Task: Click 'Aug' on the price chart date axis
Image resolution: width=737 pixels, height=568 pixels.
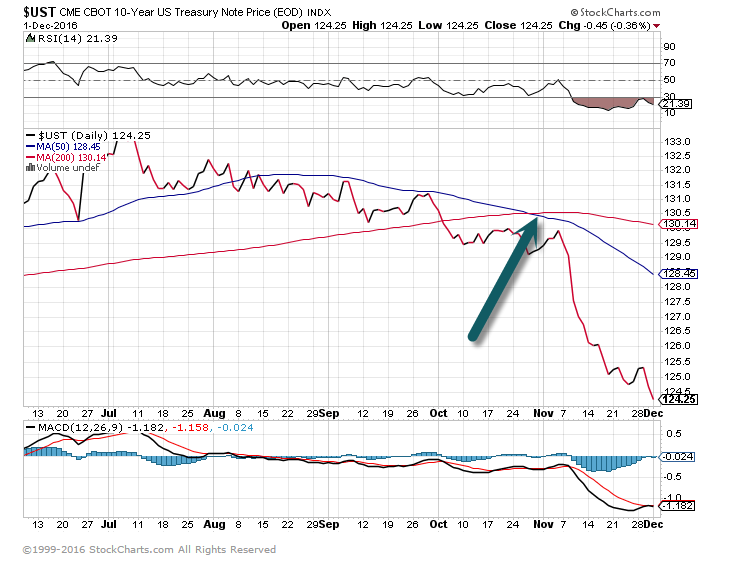Action: coord(214,413)
